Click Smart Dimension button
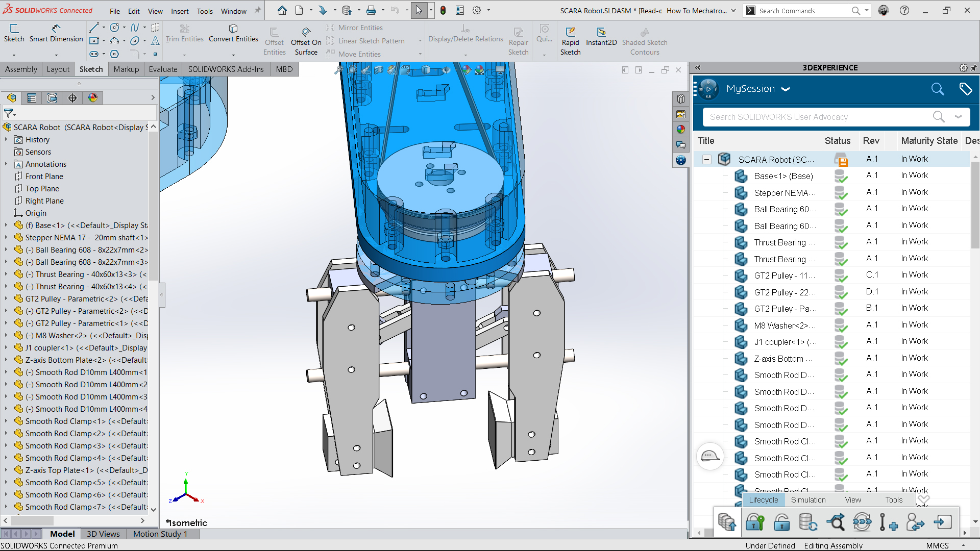This screenshot has width=980, height=551. (x=56, y=33)
